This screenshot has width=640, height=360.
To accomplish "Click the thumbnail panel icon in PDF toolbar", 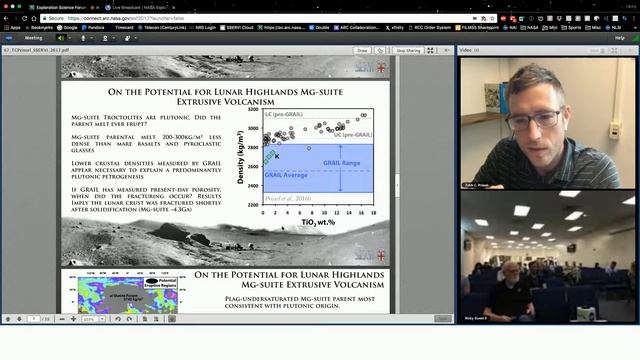I will [x=172, y=319].
